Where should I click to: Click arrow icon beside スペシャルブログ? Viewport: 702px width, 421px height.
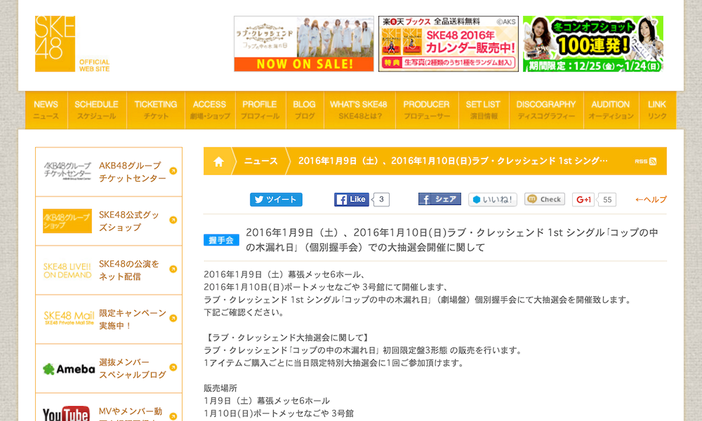click(x=173, y=367)
